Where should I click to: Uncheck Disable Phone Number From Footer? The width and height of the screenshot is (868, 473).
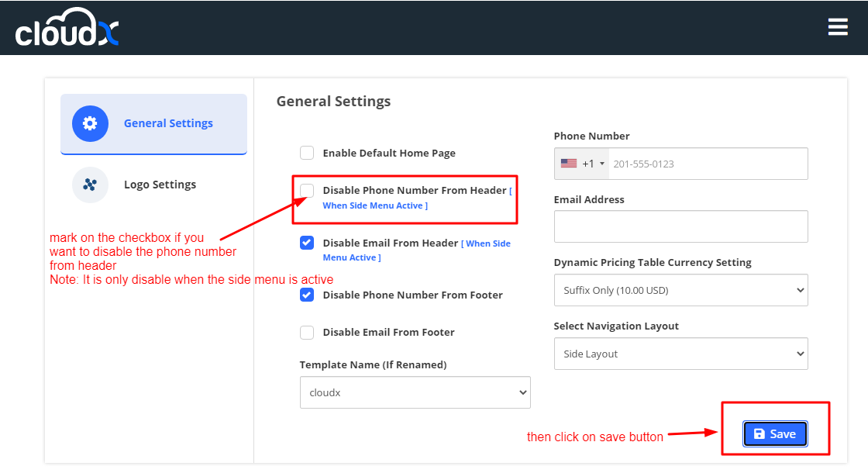click(x=307, y=295)
